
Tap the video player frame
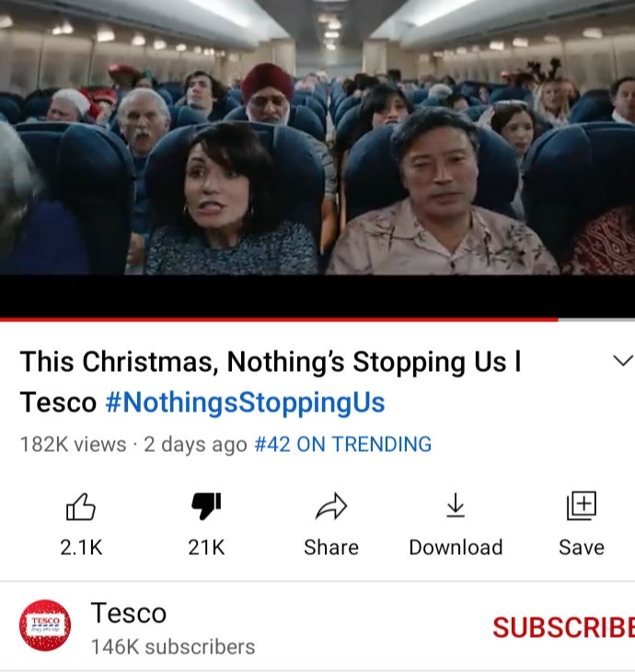(317, 158)
